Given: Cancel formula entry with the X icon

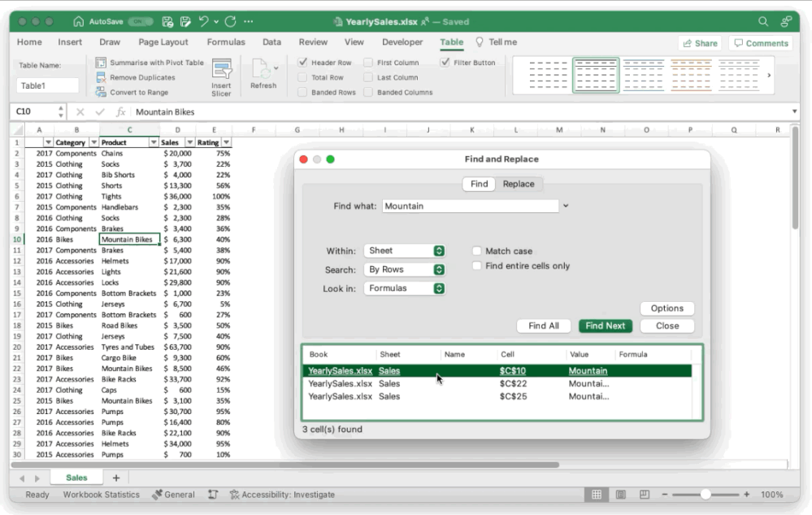Looking at the screenshot, I should point(80,111).
